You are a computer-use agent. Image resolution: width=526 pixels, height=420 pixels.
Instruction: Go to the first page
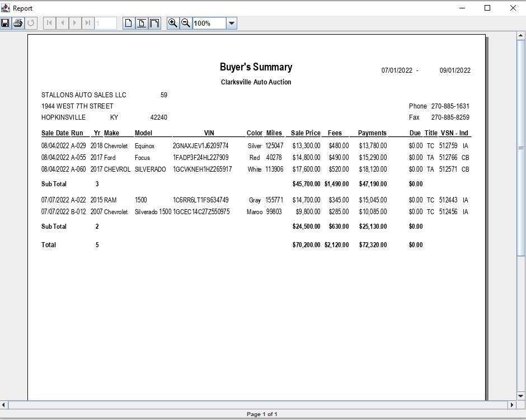pos(49,23)
